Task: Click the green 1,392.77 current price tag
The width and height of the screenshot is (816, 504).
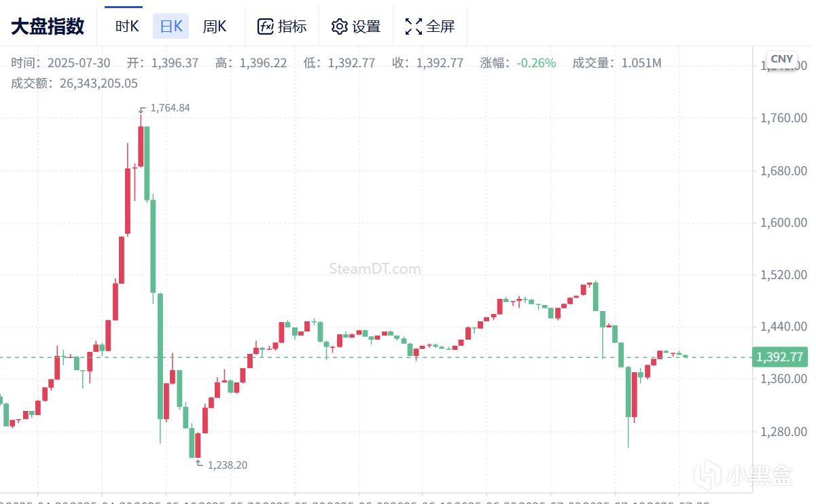Action: (x=779, y=357)
